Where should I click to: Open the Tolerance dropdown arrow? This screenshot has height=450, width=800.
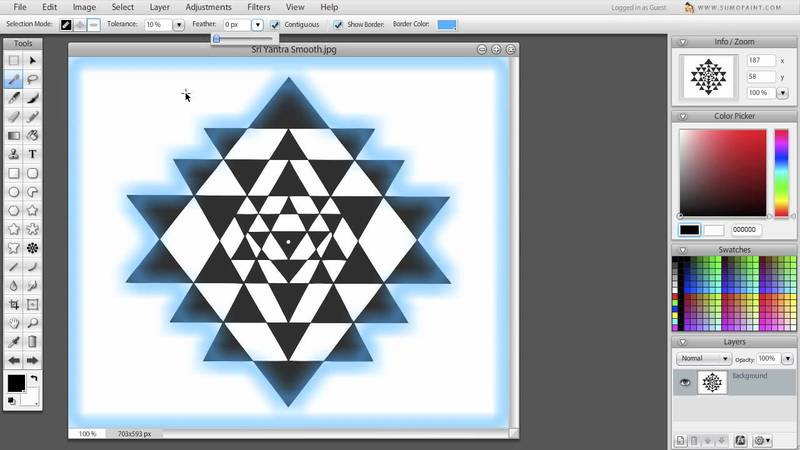point(179,24)
